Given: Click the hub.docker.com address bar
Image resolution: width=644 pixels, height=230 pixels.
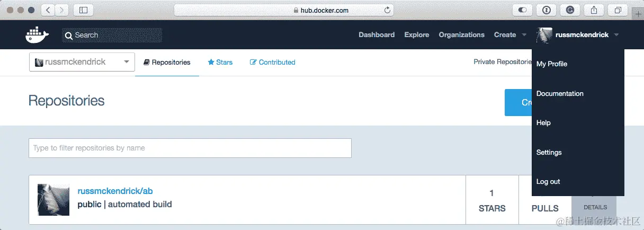Looking at the screenshot, I should [285, 10].
